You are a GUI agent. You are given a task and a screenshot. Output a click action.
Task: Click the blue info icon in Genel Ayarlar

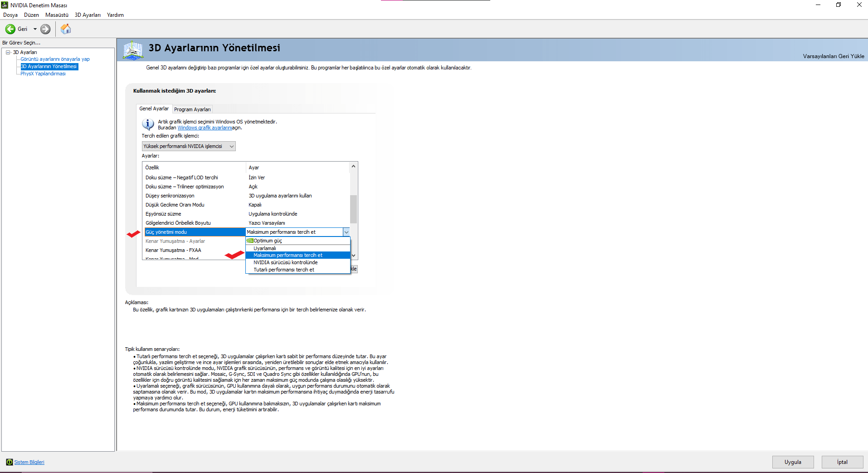pyautogui.click(x=148, y=124)
